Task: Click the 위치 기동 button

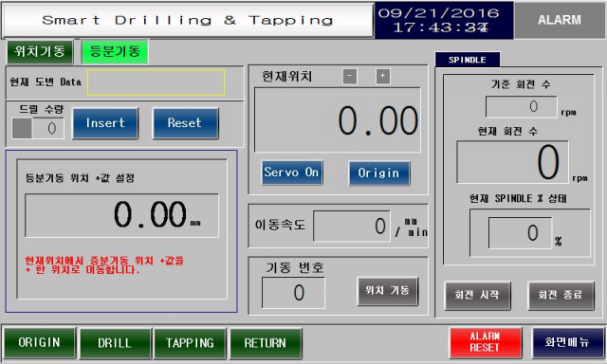Action: (388, 291)
